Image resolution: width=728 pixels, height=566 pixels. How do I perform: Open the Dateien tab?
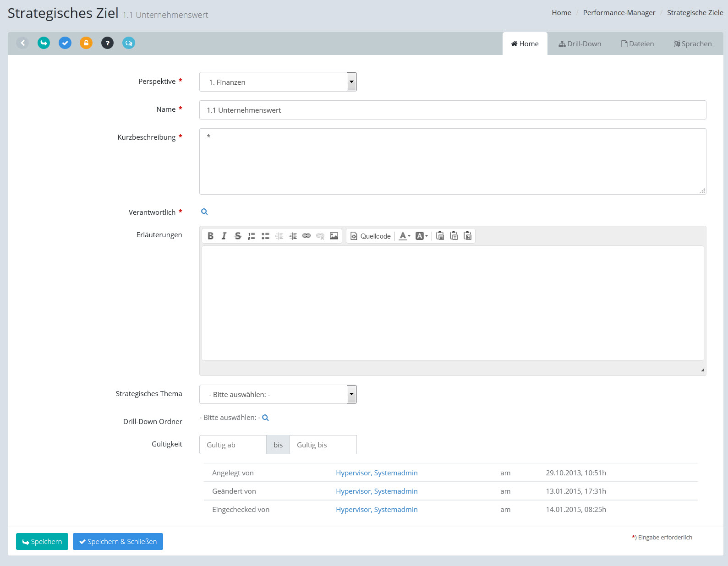pyautogui.click(x=637, y=44)
